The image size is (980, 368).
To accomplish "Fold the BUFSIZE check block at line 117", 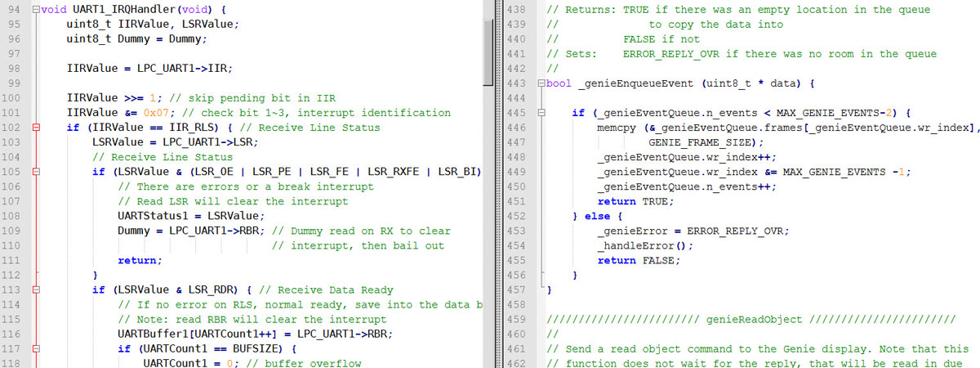I will [x=35, y=348].
